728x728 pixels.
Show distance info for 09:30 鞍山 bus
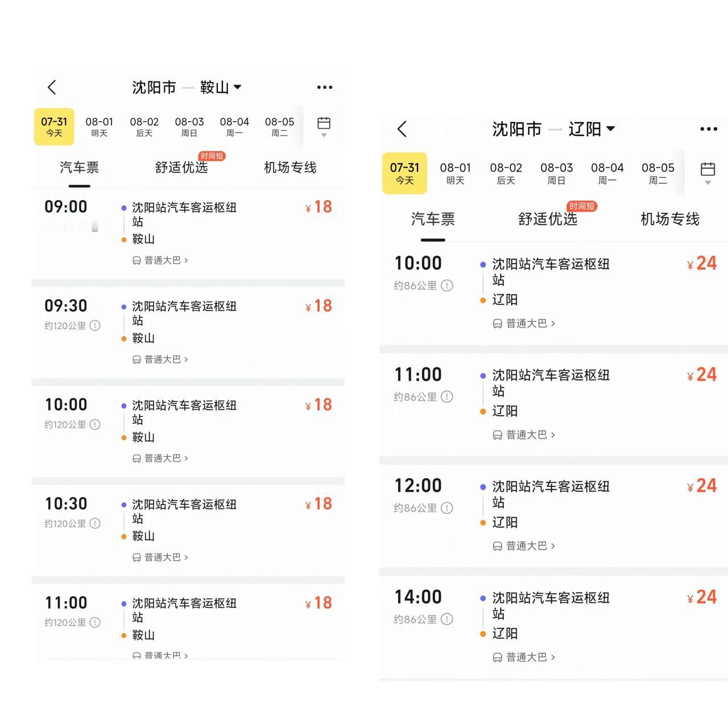(95, 325)
